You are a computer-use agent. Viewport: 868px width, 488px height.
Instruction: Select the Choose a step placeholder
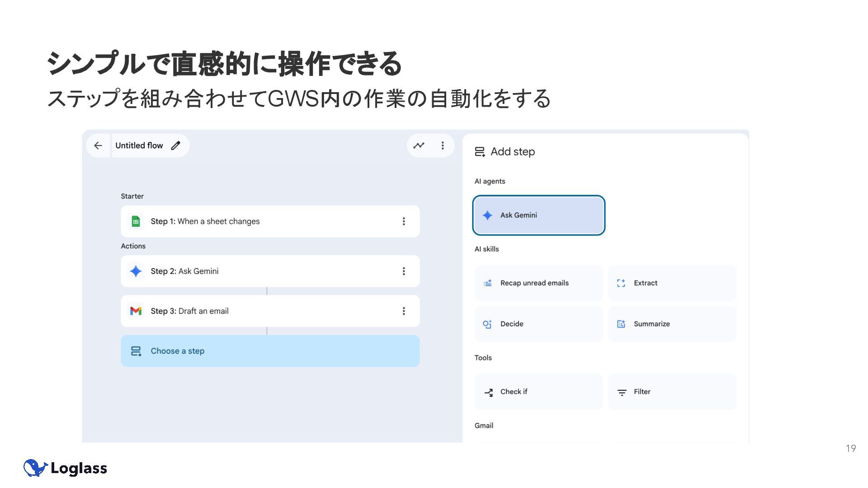[270, 351]
